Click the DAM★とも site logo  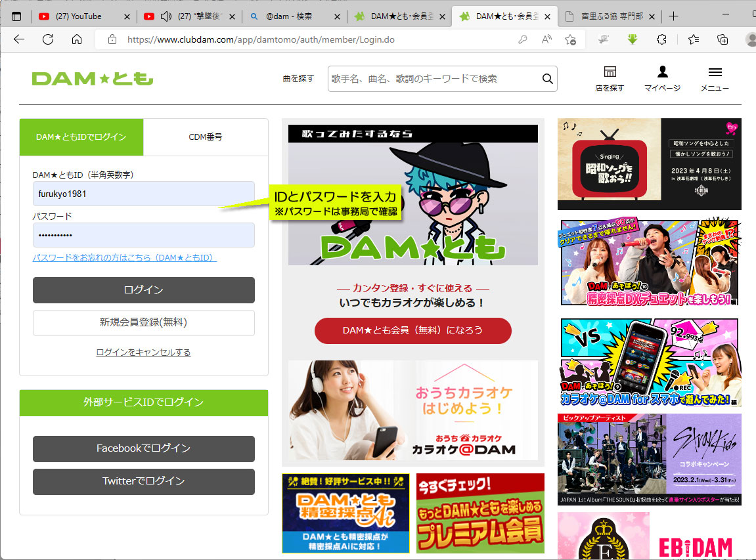[93, 79]
